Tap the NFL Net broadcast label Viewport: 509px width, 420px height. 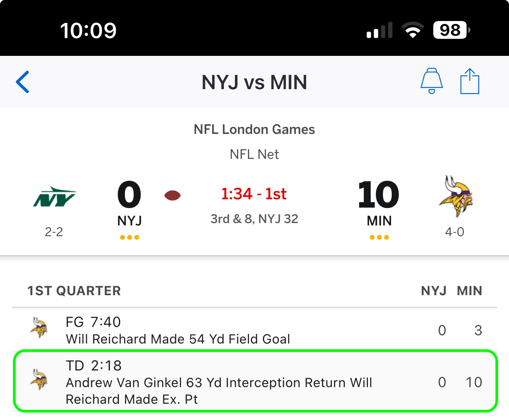tap(254, 154)
